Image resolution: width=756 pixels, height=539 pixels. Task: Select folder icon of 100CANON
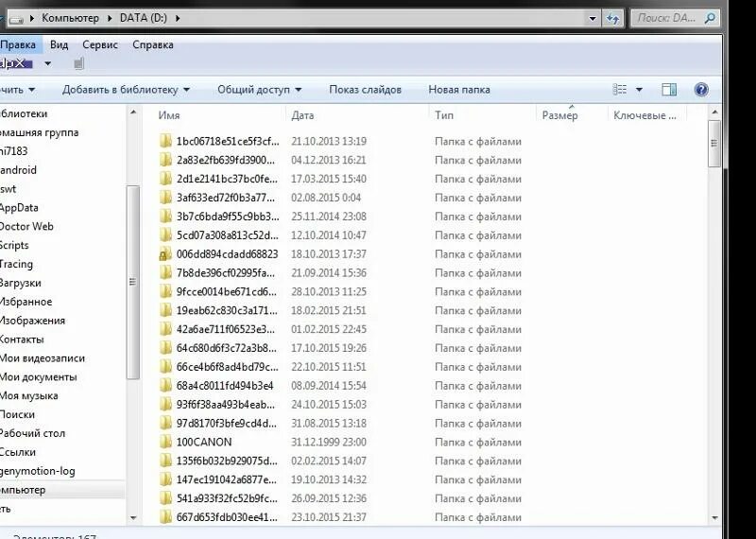[165, 443]
